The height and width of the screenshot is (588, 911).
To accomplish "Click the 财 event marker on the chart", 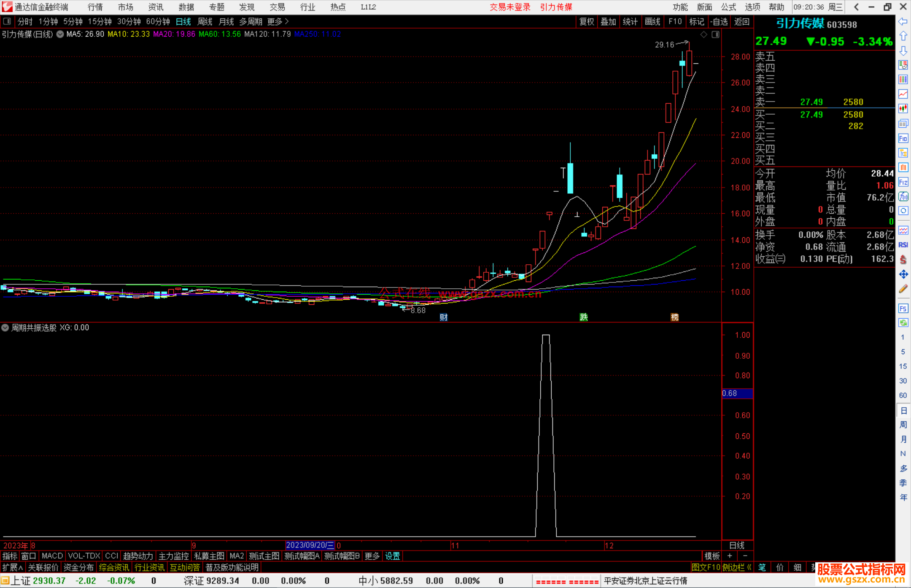I will click(443, 317).
